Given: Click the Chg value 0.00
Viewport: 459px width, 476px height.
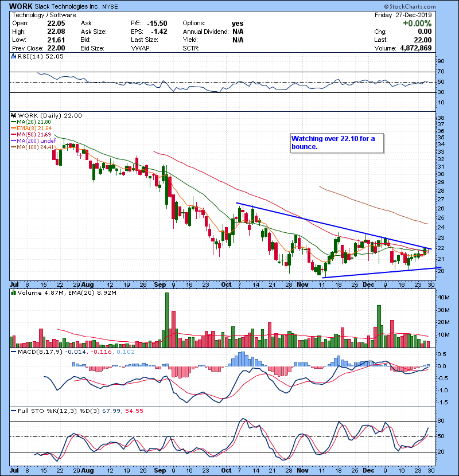Looking at the screenshot, I should pos(425,32).
